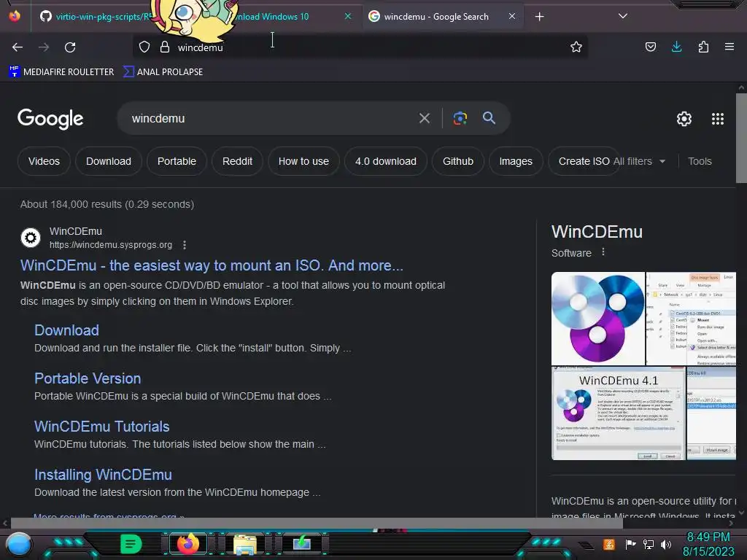Select the Github filter chip
Image resolution: width=747 pixels, height=560 pixels.
click(458, 161)
